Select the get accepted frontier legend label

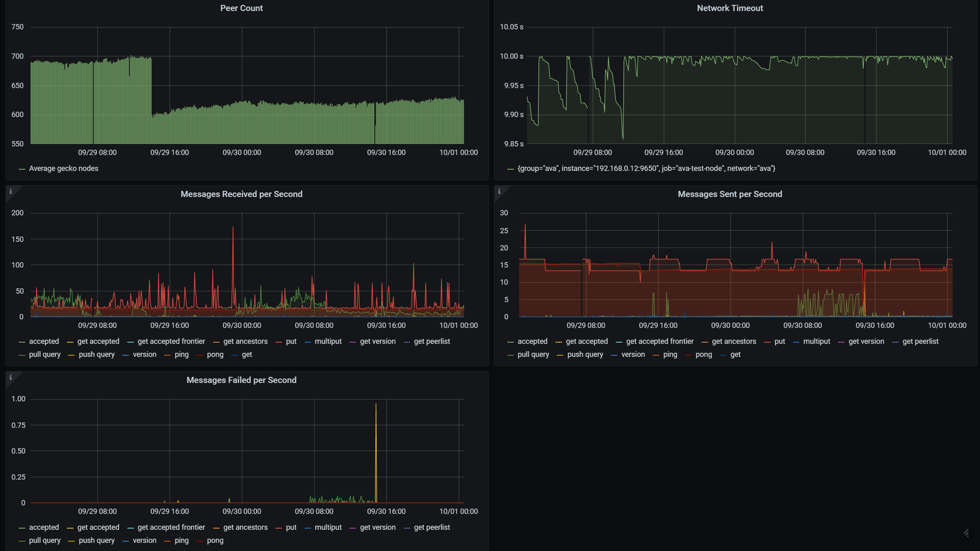coord(171,341)
